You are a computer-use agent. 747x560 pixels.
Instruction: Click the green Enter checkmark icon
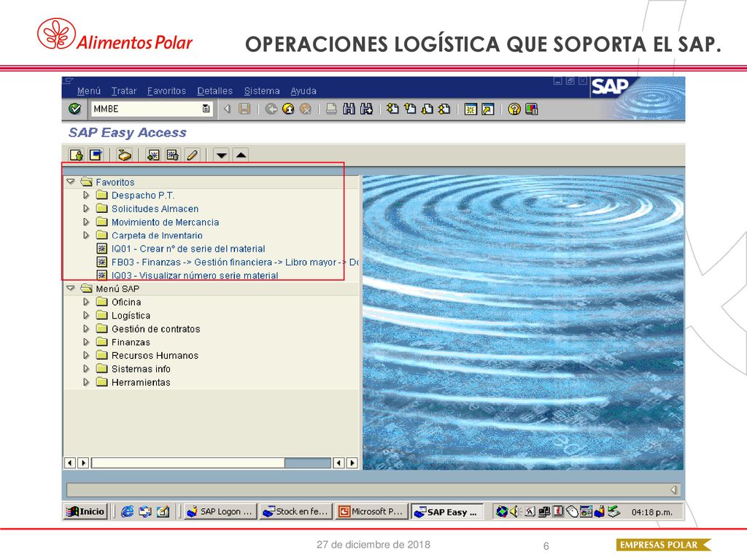(75, 109)
